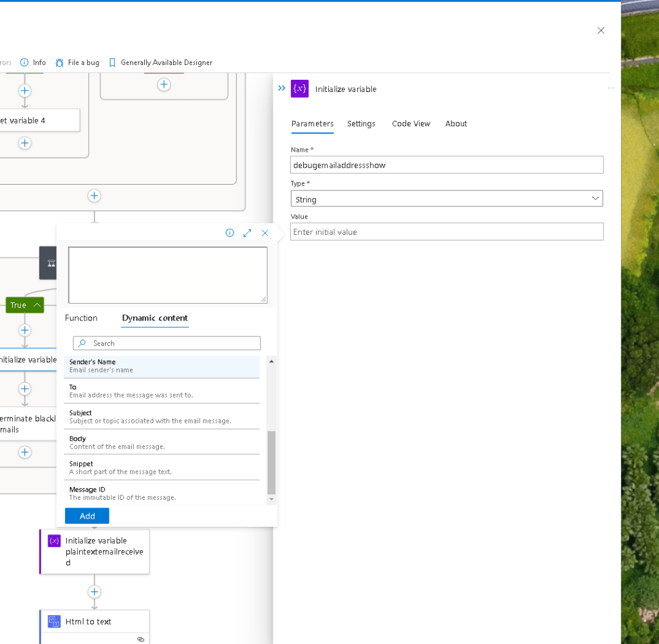
Task: Select the Snippet dynamic content item
Action: pyautogui.click(x=162, y=468)
